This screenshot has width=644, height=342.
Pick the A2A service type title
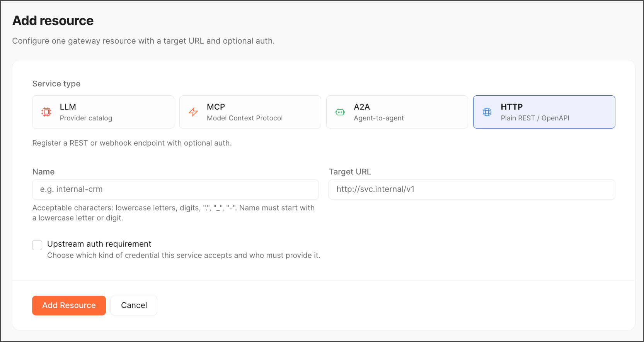pos(362,107)
